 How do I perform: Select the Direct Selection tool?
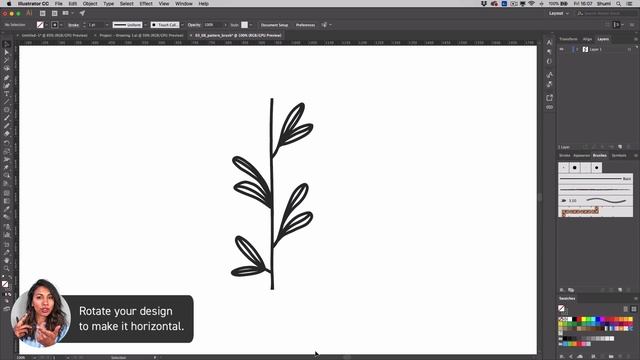[x=7, y=53]
